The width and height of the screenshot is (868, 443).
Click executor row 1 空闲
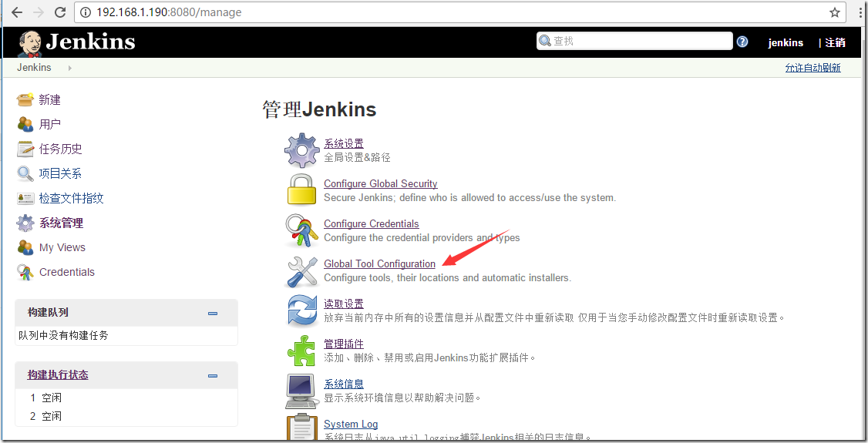click(46, 398)
